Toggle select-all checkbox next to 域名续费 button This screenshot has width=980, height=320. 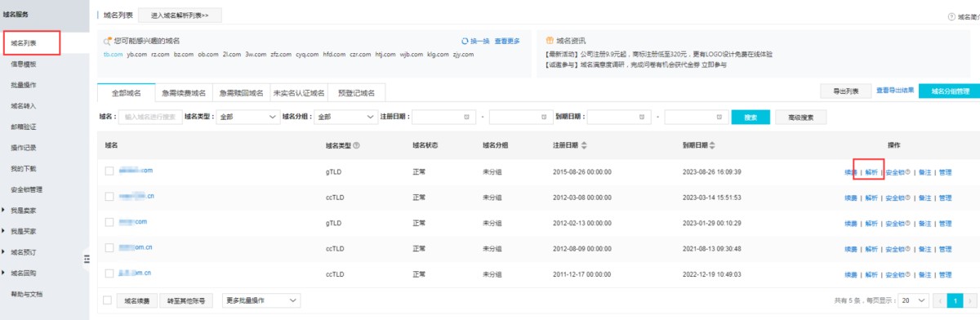[108, 300]
